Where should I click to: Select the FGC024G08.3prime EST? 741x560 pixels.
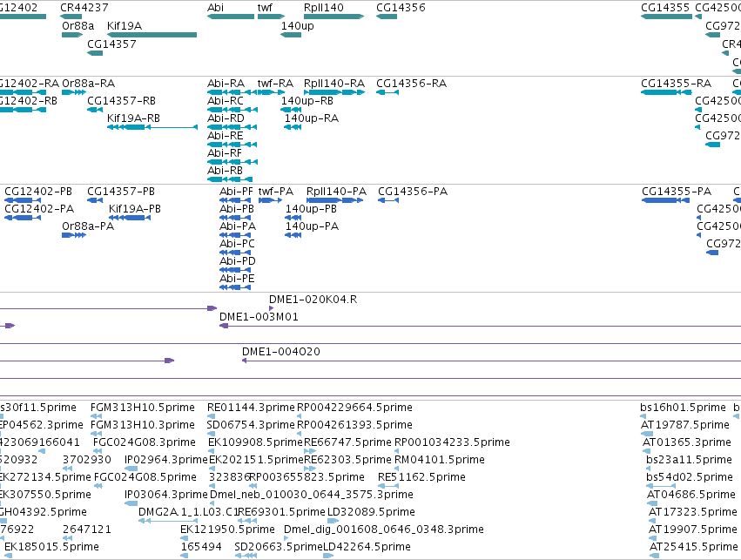click(98, 451)
